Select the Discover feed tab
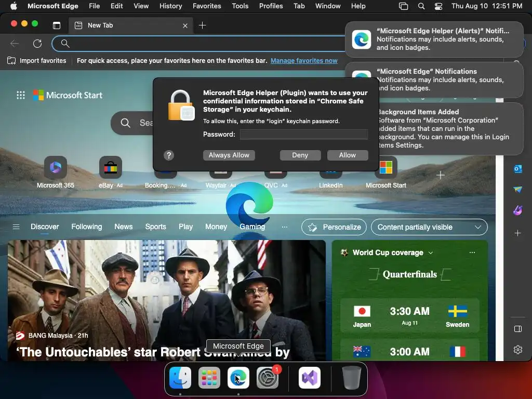The image size is (532, 399). pos(45,227)
